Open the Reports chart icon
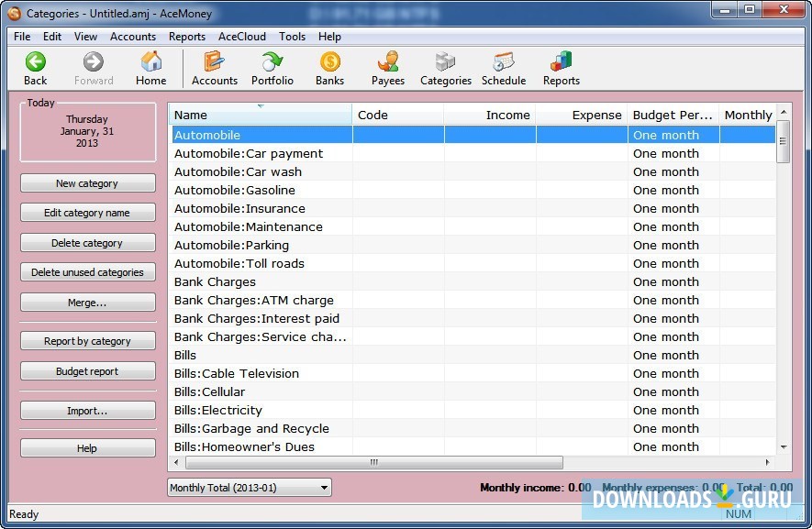Screen dimensions: 812x529 pos(561,62)
